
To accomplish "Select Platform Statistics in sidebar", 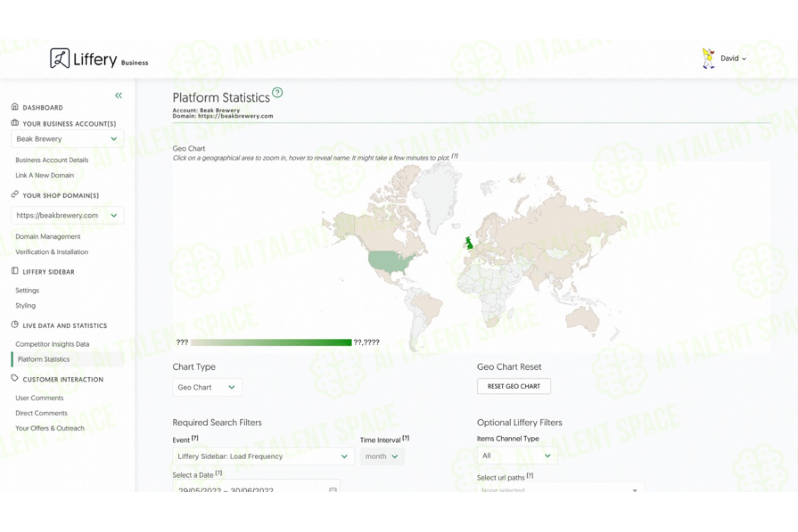I will 68,359.
